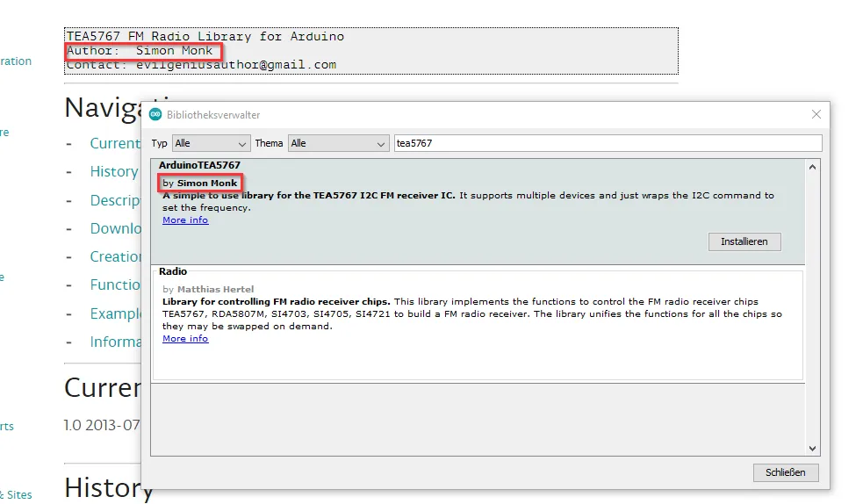Image resolution: width=863 pixels, height=504 pixels.
Task: Go to the Creation navigation link
Action: coord(115,256)
